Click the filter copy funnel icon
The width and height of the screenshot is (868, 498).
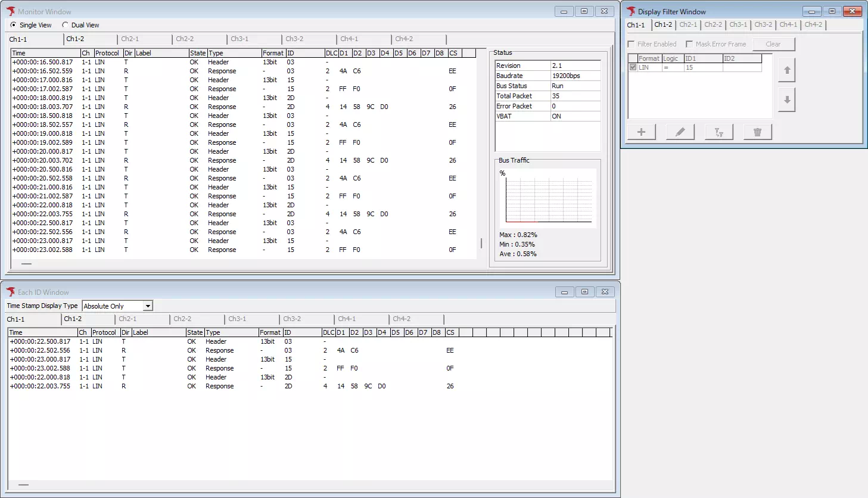718,132
